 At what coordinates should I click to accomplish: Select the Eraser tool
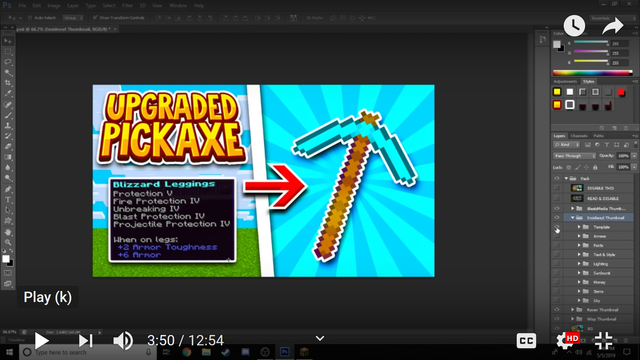click(x=8, y=147)
